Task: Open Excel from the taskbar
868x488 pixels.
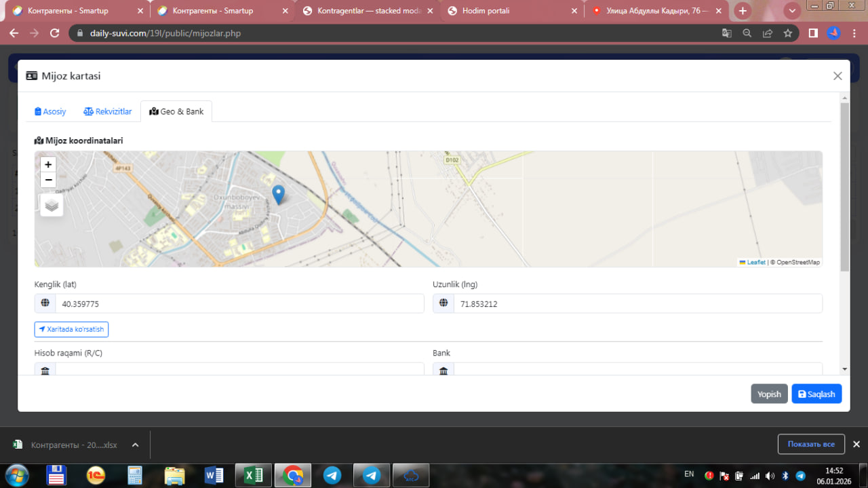Action: (254, 475)
